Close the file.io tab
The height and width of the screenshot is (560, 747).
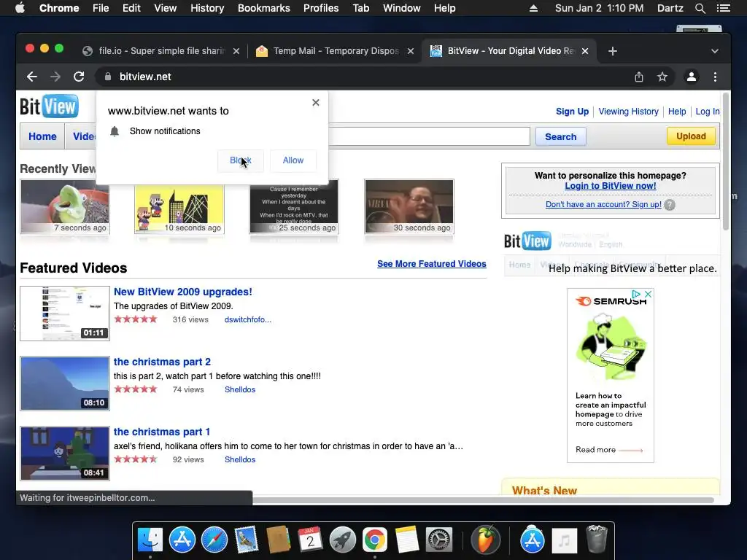(236, 51)
